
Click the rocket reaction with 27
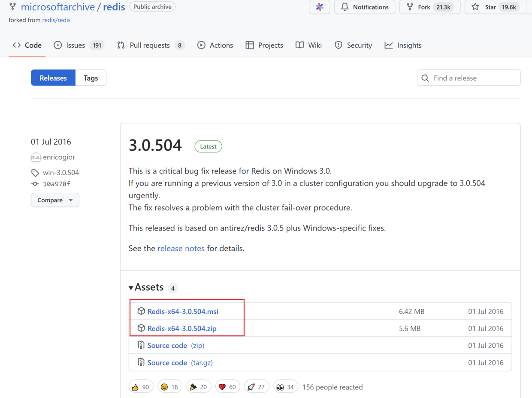coord(256,387)
